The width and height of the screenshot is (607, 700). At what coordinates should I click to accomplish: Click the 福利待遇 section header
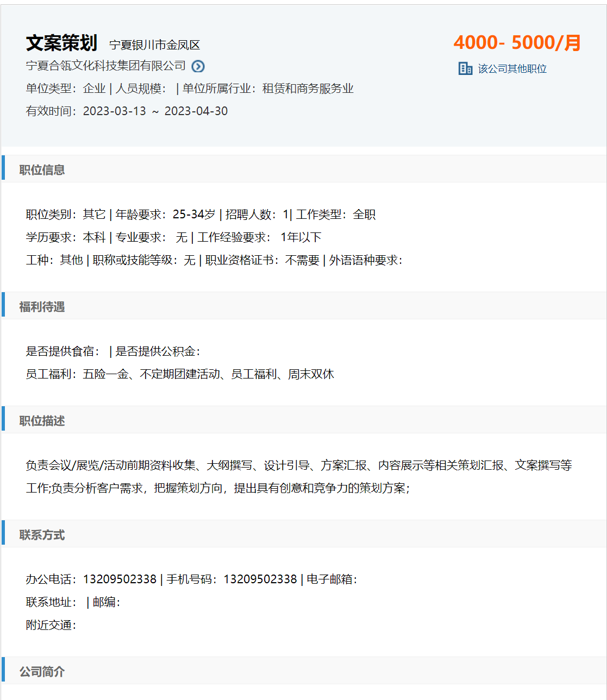pyautogui.click(x=42, y=307)
